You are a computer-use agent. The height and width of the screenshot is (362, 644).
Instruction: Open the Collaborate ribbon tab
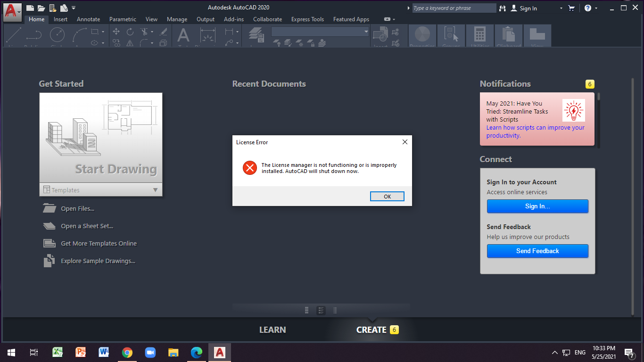(x=267, y=19)
